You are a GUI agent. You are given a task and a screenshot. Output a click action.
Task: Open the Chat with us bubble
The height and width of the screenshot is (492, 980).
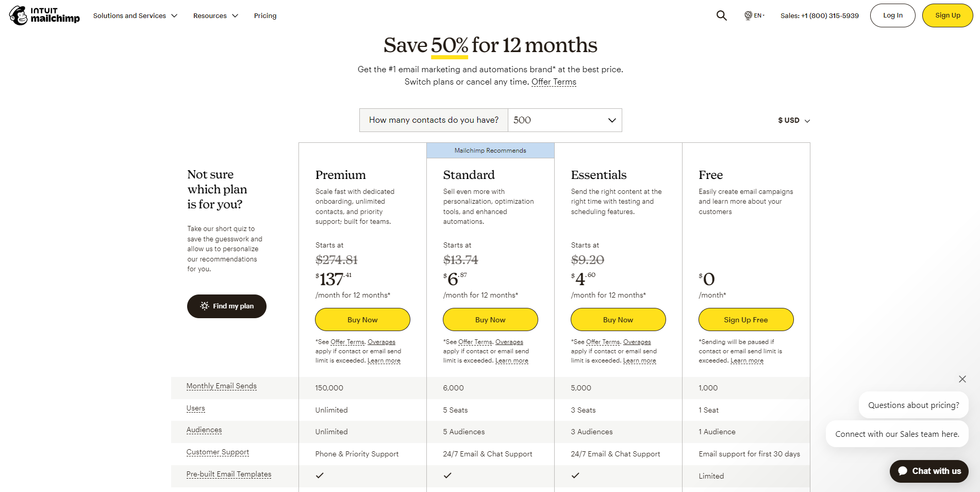928,471
